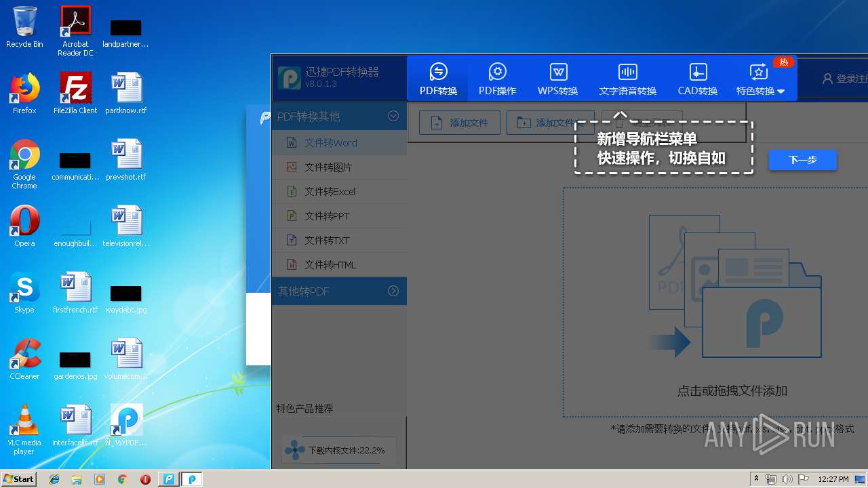Launch Chrome from the taskbar
Image resolution: width=868 pixels, height=488 pixels.
[122, 479]
